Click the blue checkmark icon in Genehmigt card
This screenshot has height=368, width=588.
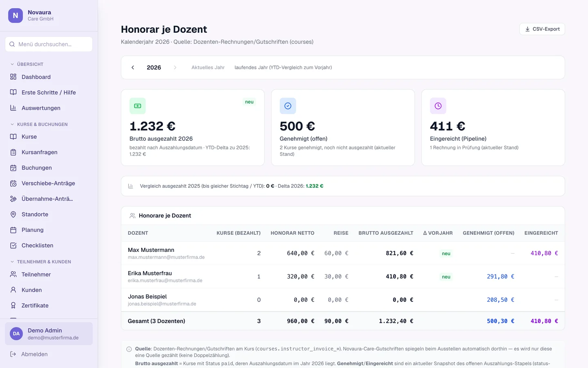coord(288,106)
